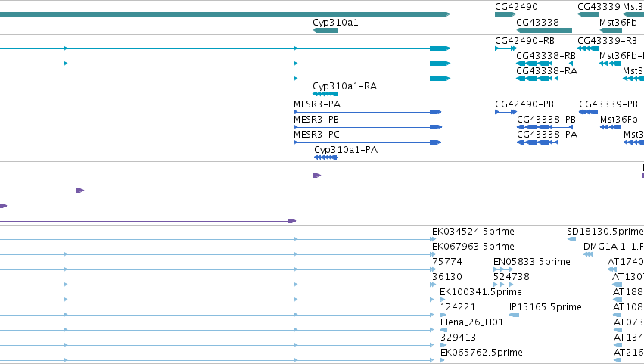Click EST label EK034524.5prime
Image resolution: width=644 pixels, height=364 pixels.
click(473, 232)
